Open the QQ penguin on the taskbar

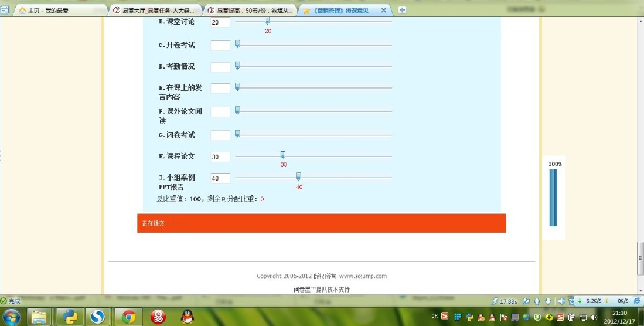coord(188,317)
